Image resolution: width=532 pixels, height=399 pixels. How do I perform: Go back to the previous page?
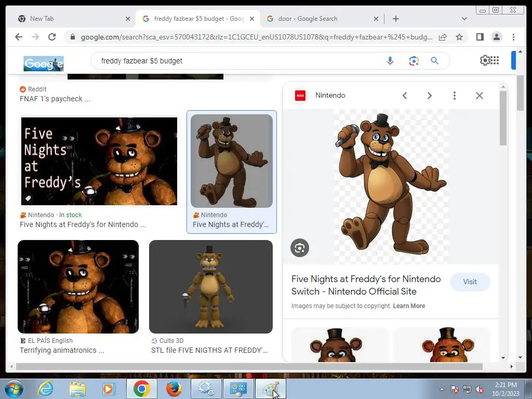pyautogui.click(x=19, y=37)
